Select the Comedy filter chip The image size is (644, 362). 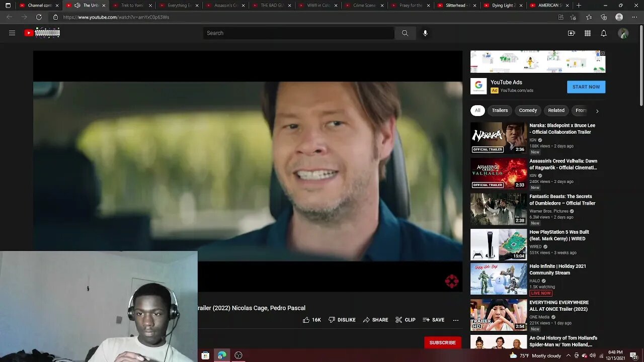coord(528,111)
